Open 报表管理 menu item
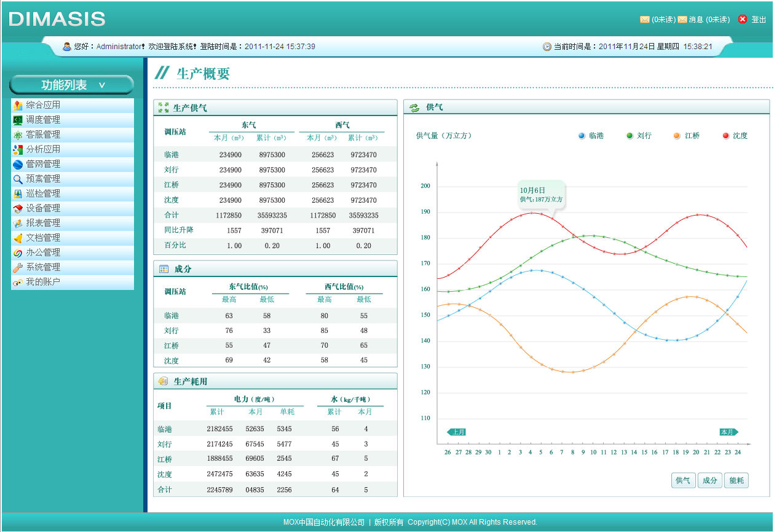The height and width of the screenshot is (532, 774). pos(73,223)
